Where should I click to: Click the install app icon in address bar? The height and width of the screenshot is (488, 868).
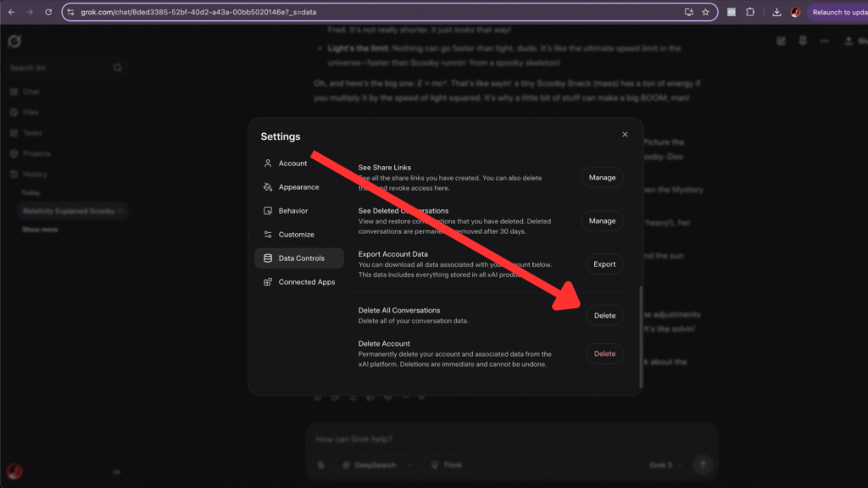[688, 12]
